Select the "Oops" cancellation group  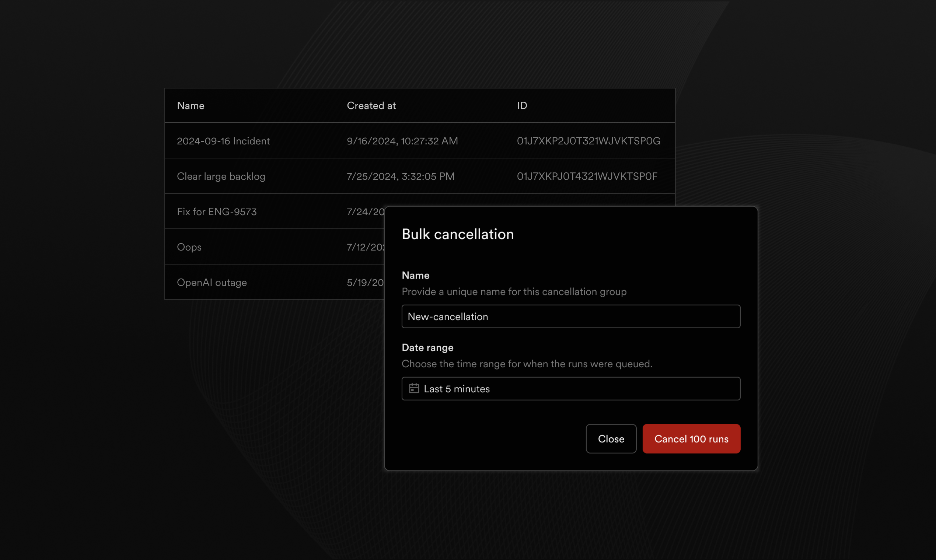pos(189,247)
